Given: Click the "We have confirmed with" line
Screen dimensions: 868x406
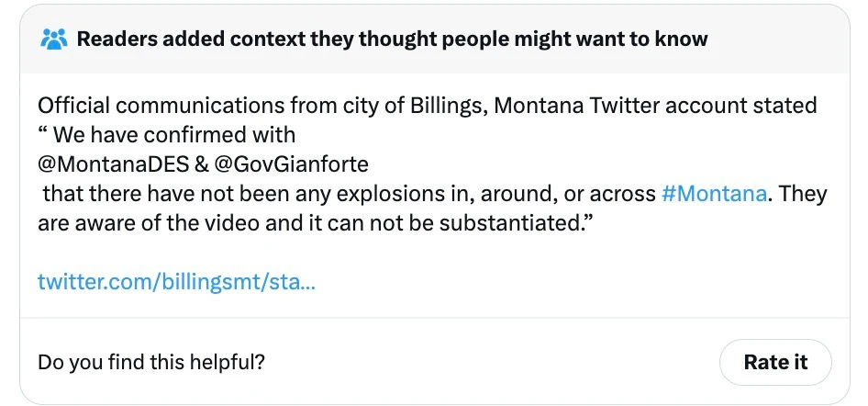Looking at the screenshot, I should [x=167, y=135].
